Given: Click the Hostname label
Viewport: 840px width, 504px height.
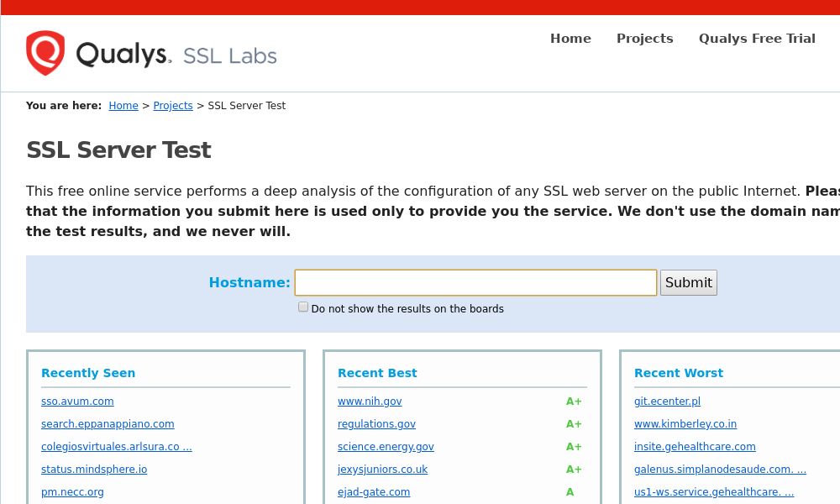Looking at the screenshot, I should click(x=249, y=282).
